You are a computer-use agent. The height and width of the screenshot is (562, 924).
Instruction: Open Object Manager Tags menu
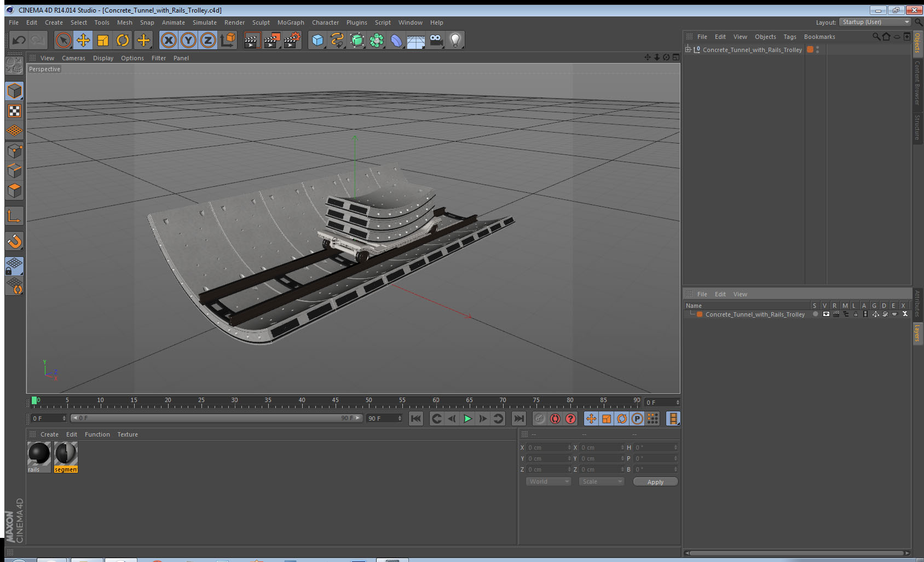tap(790, 37)
